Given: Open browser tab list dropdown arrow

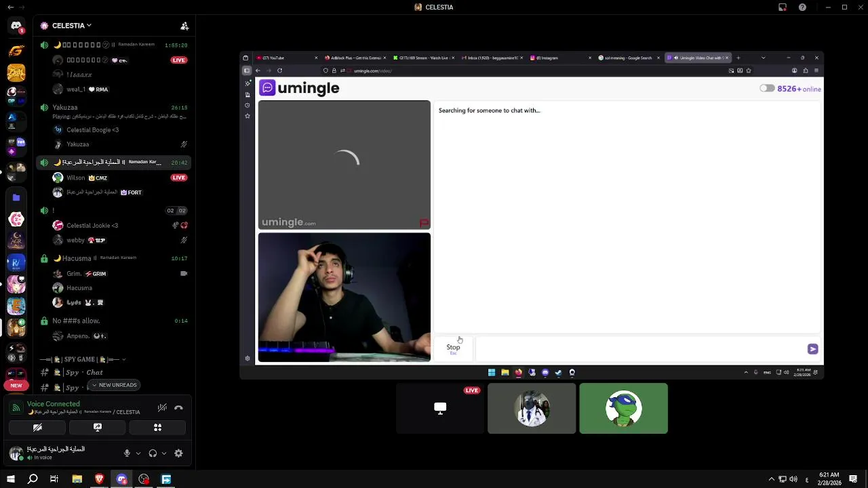Looking at the screenshot, I should click(x=763, y=58).
